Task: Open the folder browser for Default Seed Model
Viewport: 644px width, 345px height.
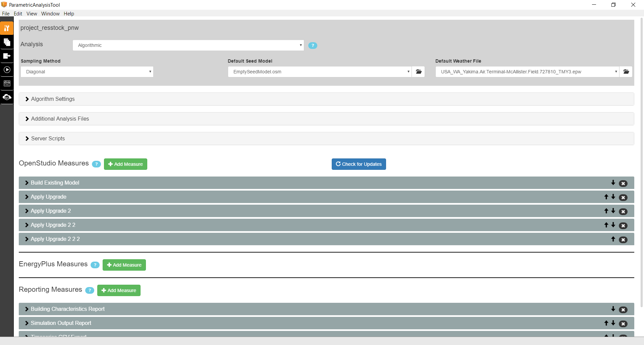Action: coord(418,71)
